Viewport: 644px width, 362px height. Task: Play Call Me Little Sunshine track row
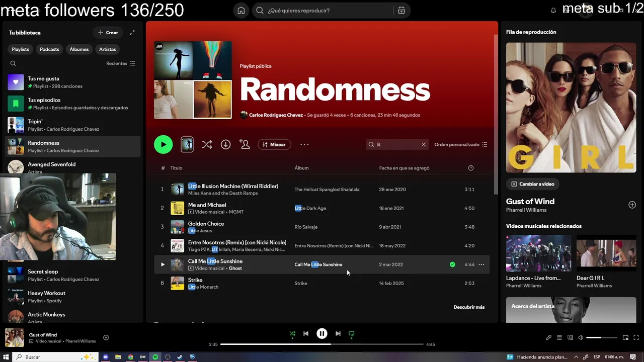tap(163, 264)
